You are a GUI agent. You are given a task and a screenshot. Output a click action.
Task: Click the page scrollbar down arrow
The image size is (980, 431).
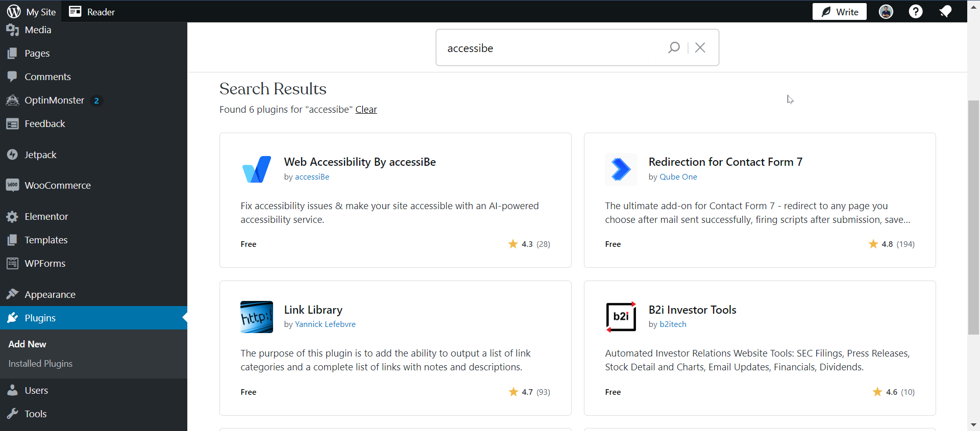(974, 424)
